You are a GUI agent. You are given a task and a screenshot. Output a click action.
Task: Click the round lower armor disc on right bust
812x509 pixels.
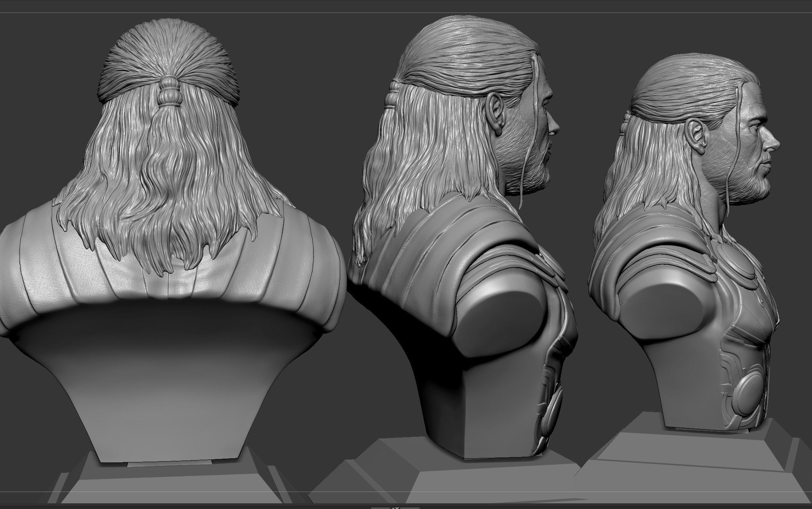click(x=749, y=395)
